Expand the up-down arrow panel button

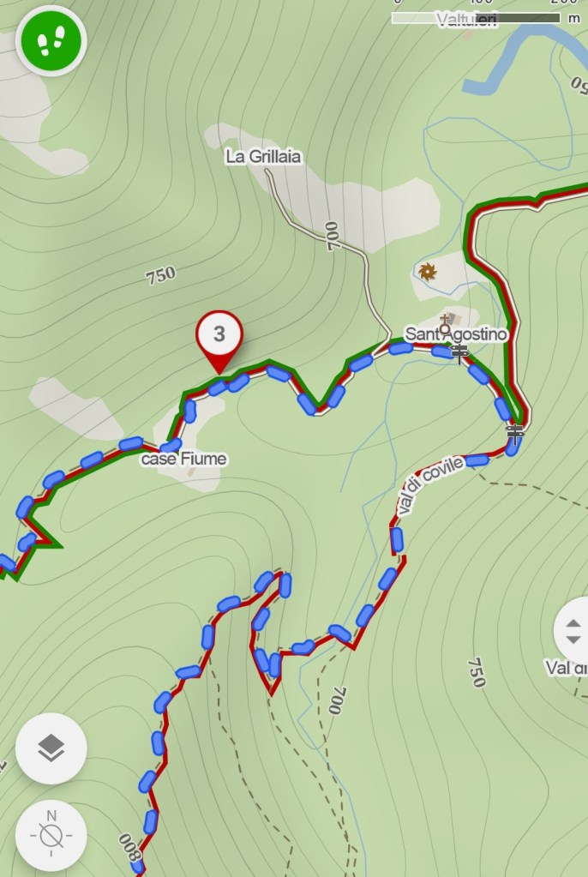[573, 631]
